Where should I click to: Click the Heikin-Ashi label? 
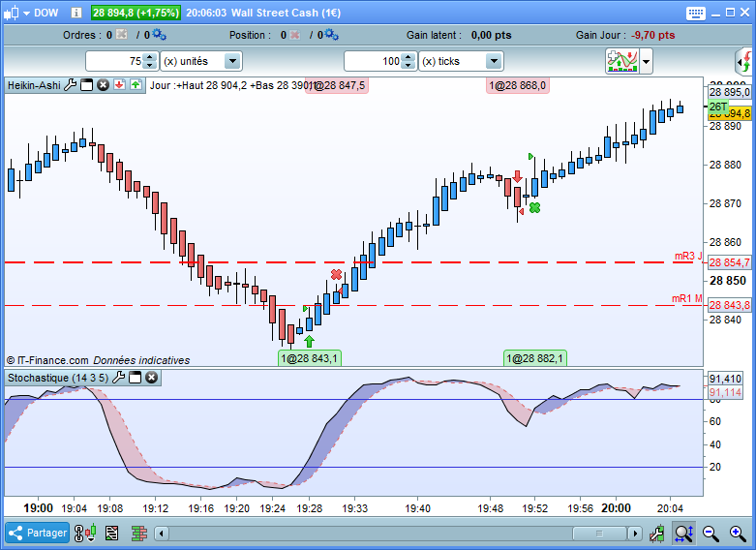(34, 85)
